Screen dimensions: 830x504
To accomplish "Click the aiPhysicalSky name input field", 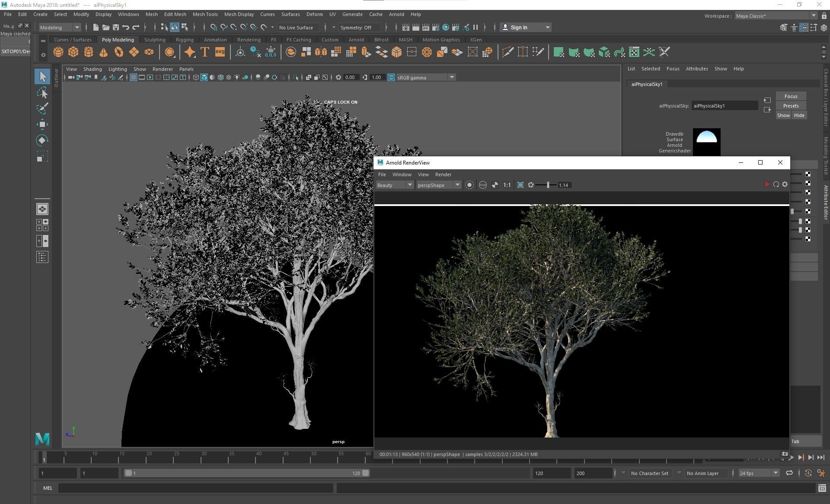I will coord(725,106).
